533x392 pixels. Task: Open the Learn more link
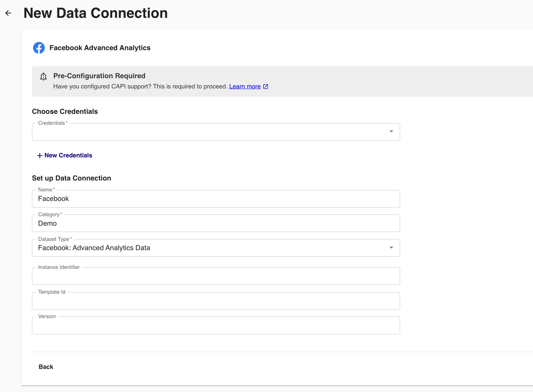245,86
